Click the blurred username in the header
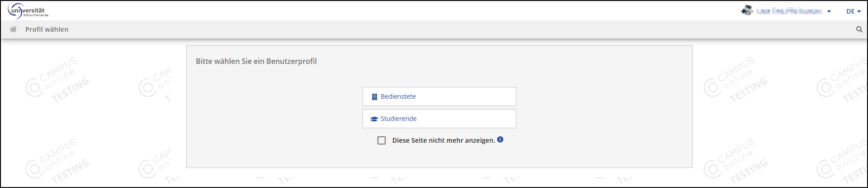 (789, 11)
